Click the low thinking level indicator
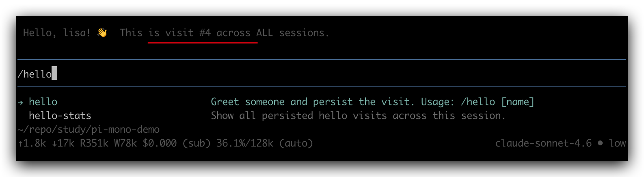The width and height of the screenshot is (644, 177). [x=617, y=143]
